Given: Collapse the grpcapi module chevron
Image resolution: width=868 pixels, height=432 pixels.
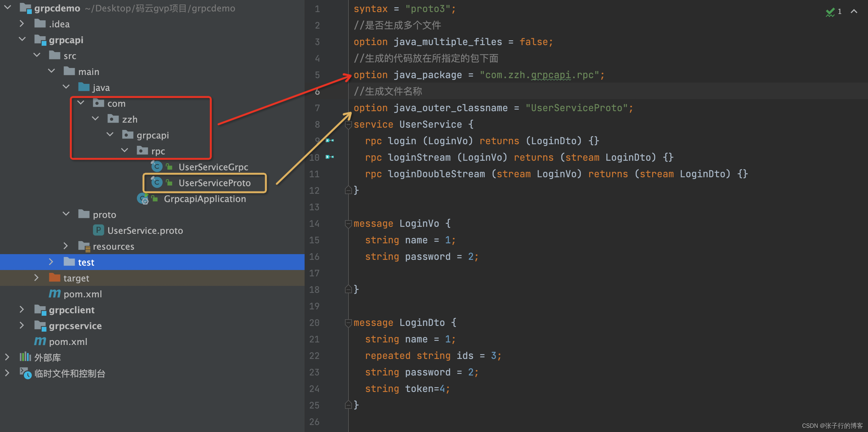Looking at the screenshot, I should click(22, 39).
